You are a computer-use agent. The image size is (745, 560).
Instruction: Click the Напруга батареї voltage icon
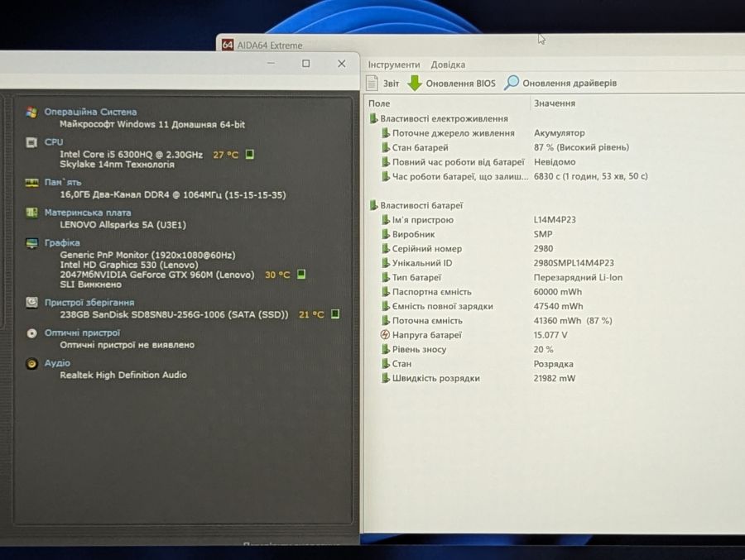385,335
